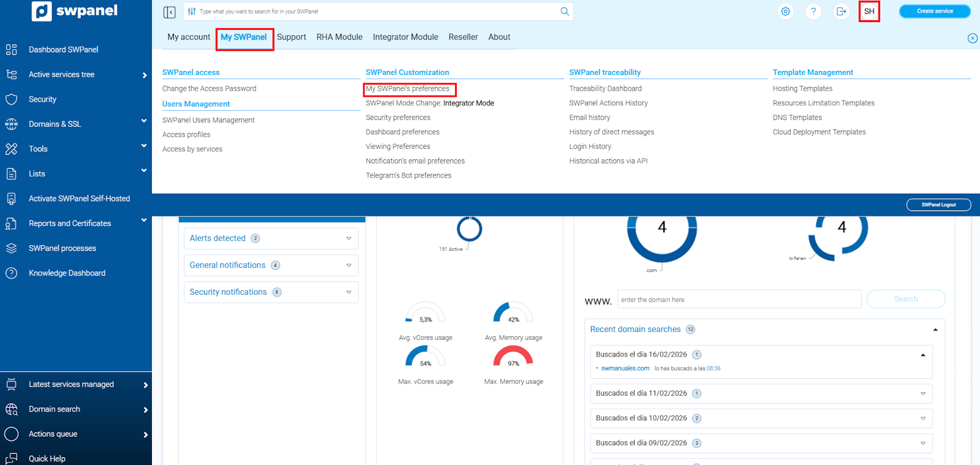Open Dashboard SWPanel from the sidebar
Image resolution: width=980 pixels, height=465 pixels.
tap(63, 50)
